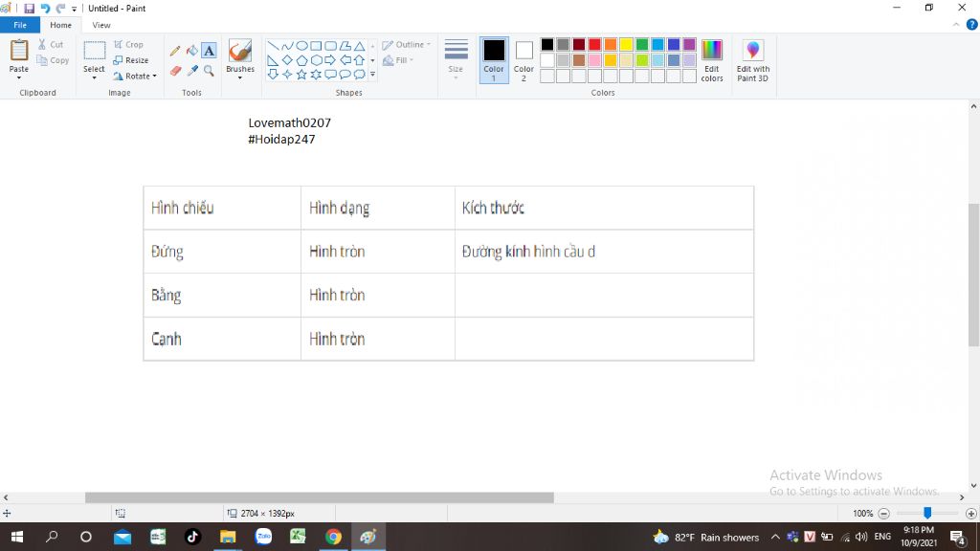
Task: Expand the Rotate dropdown
Action: pyautogui.click(x=154, y=77)
